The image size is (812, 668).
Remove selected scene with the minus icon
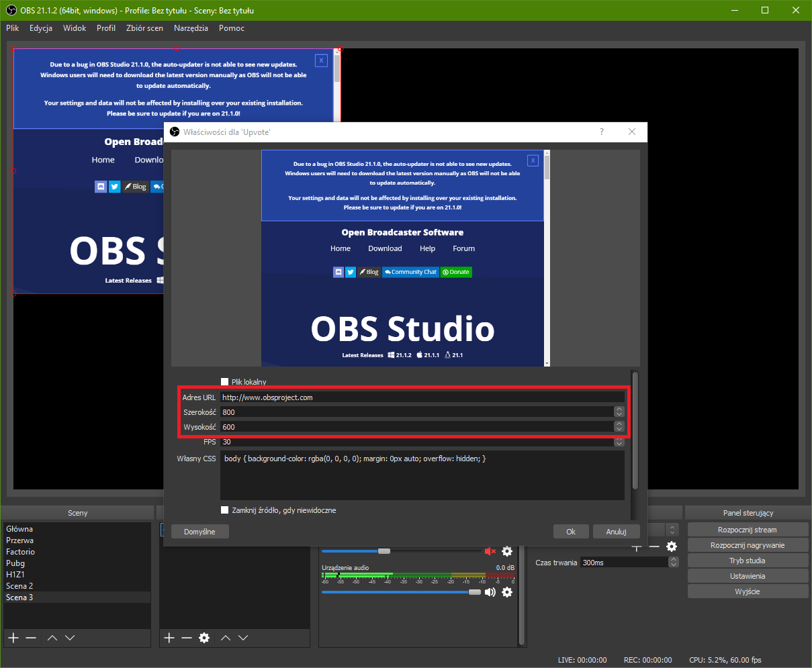click(31, 638)
